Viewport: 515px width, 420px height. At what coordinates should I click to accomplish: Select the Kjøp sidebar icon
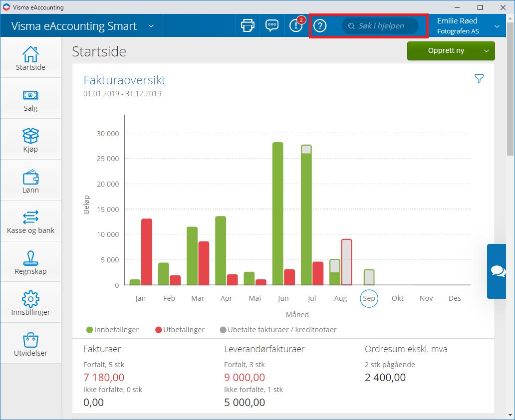point(30,139)
